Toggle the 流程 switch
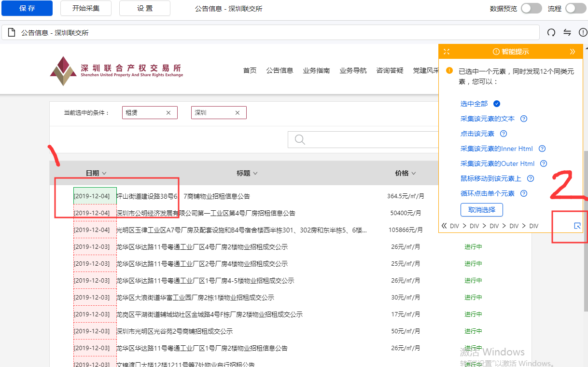 575,8
